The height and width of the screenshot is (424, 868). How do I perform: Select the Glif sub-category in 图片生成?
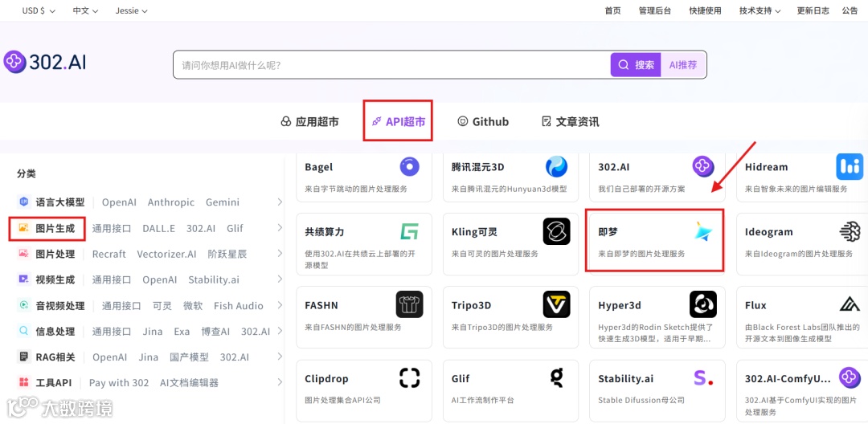[x=235, y=228]
